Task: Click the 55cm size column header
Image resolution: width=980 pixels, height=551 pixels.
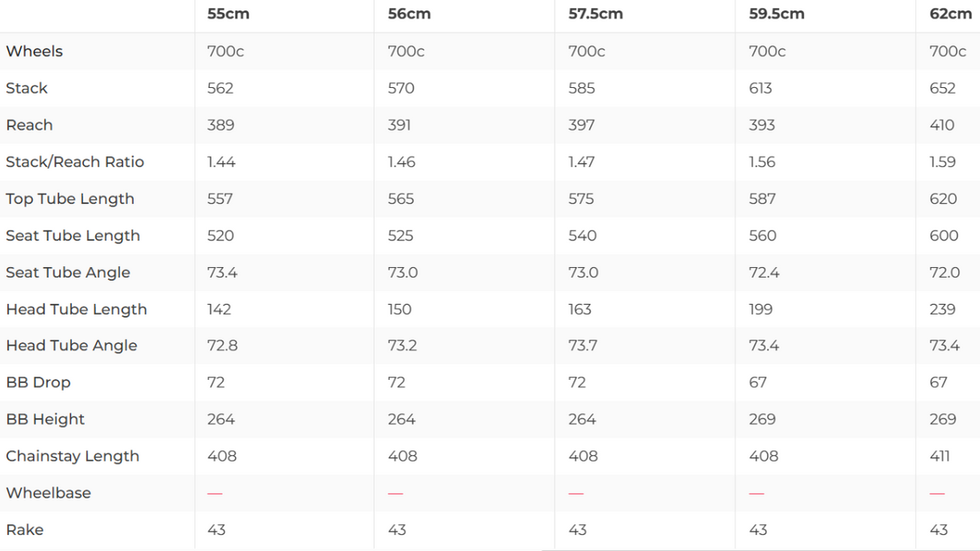Action: (x=228, y=14)
